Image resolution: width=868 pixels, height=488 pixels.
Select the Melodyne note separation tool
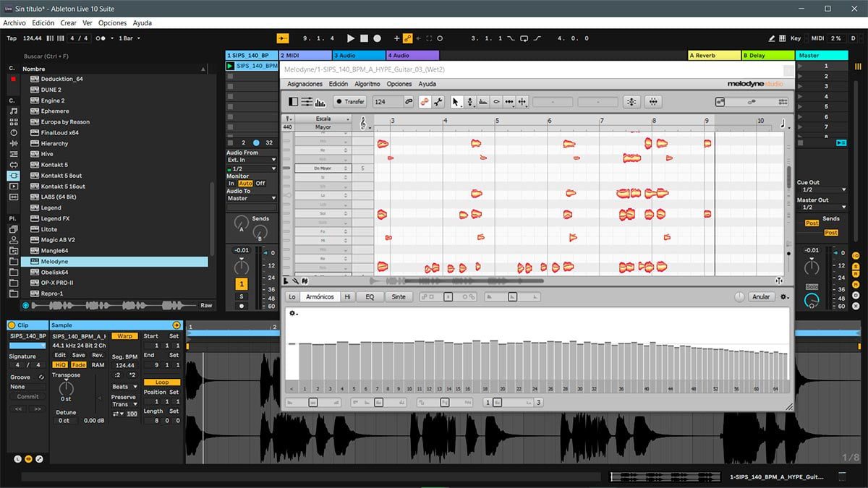tap(522, 102)
